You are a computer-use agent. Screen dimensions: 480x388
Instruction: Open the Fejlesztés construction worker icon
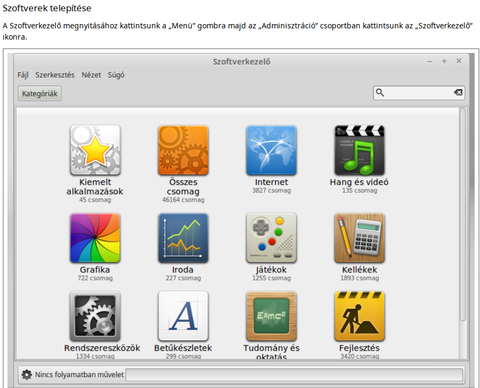(x=359, y=316)
